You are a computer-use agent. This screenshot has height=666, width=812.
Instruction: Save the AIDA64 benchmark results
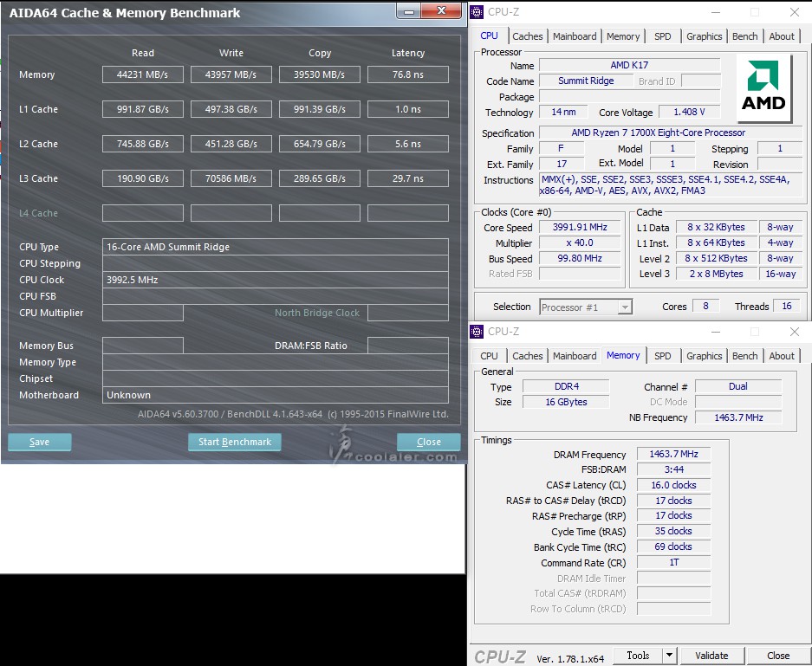pos(39,442)
